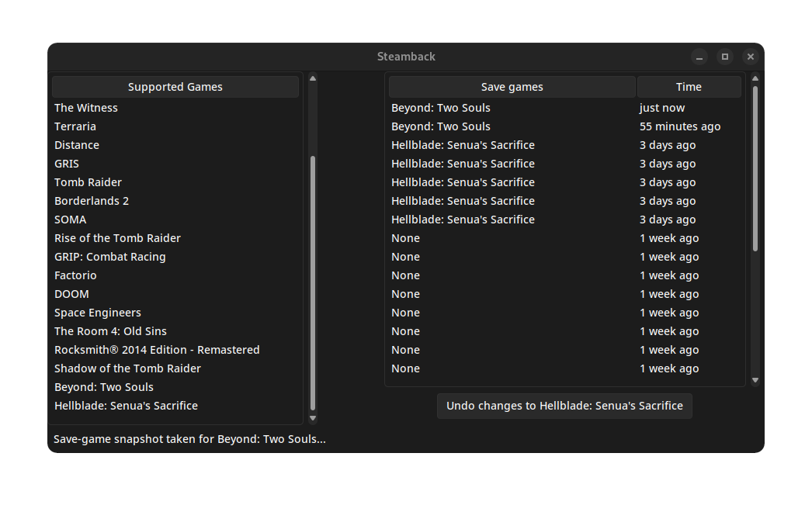Select GRIP: Combat Racing in the list
Image resolution: width=812 pixels, height=505 pixels.
pyautogui.click(x=109, y=256)
